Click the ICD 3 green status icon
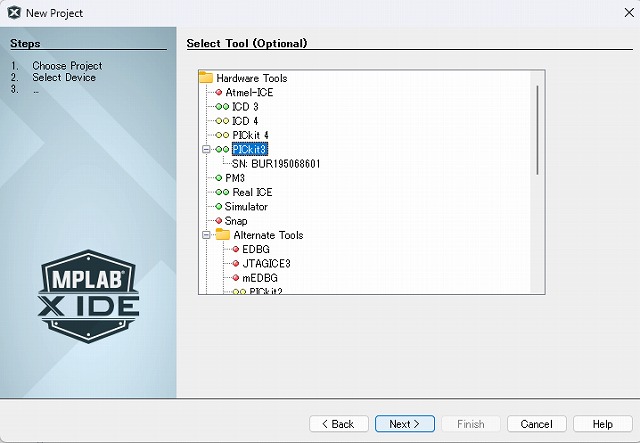The height and width of the screenshot is (443, 640). click(x=221, y=106)
